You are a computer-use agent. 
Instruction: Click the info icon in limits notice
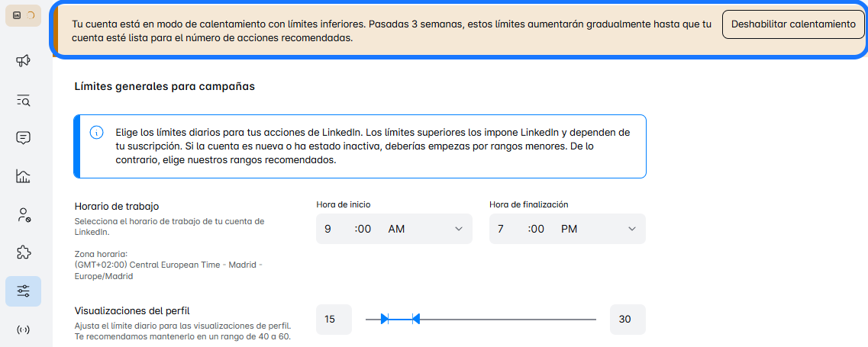tap(97, 133)
